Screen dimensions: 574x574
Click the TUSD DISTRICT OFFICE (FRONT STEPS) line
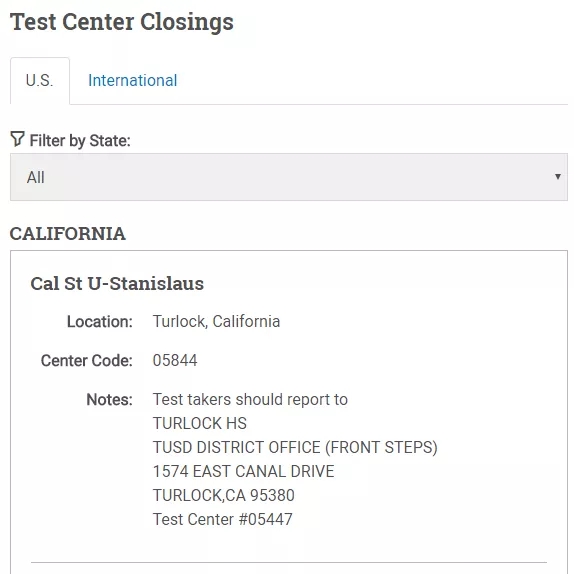click(295, 447)
